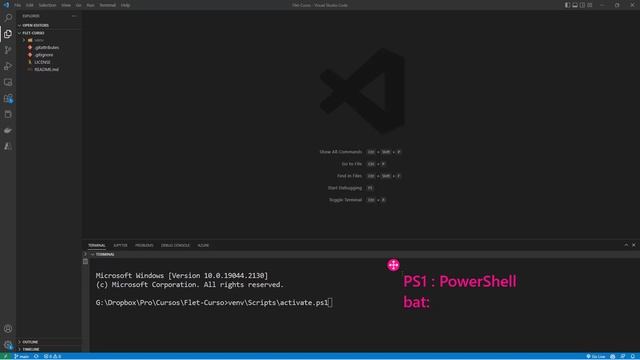
Task: Open the notifications bell in status bar
Action: 633,356
